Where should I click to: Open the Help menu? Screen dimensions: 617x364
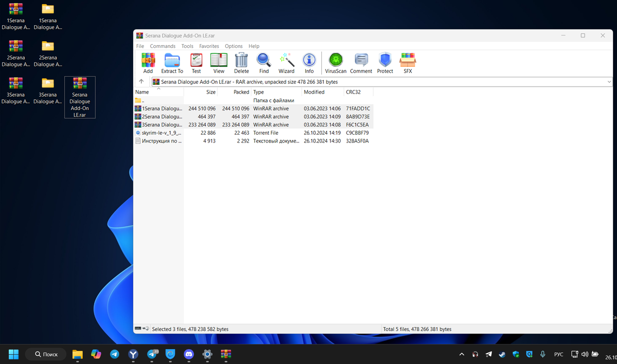254,46
